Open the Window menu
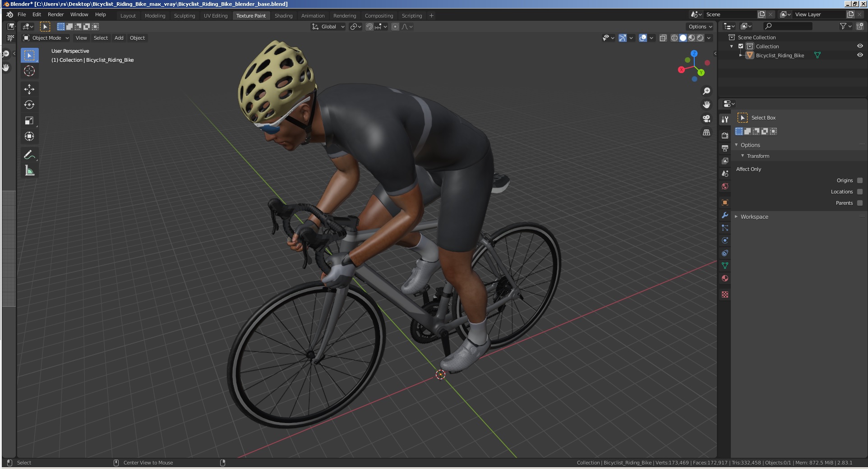The width and height of the screenshot is (868, 469). point(79,14)
